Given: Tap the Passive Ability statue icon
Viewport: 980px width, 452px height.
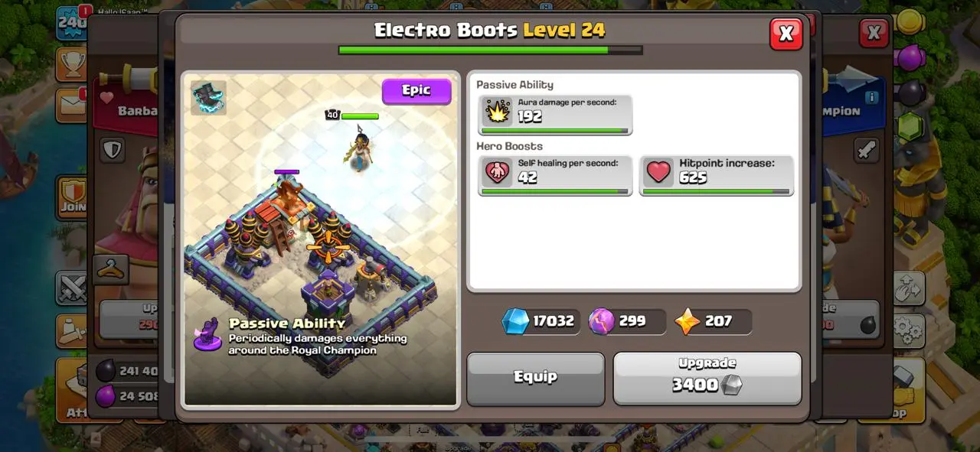Looking at the screenshot, I should 207,336.
